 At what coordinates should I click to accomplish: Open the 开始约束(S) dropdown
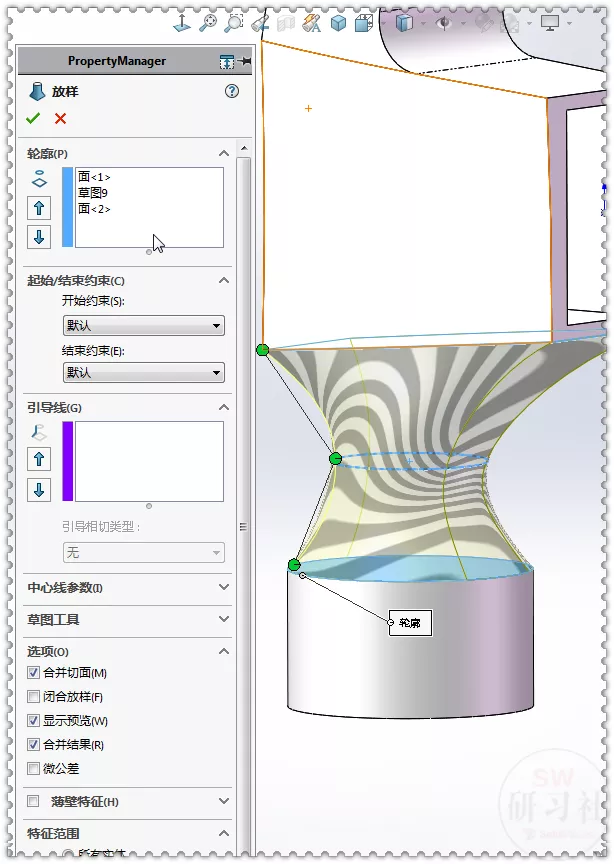tap(144, 326)
